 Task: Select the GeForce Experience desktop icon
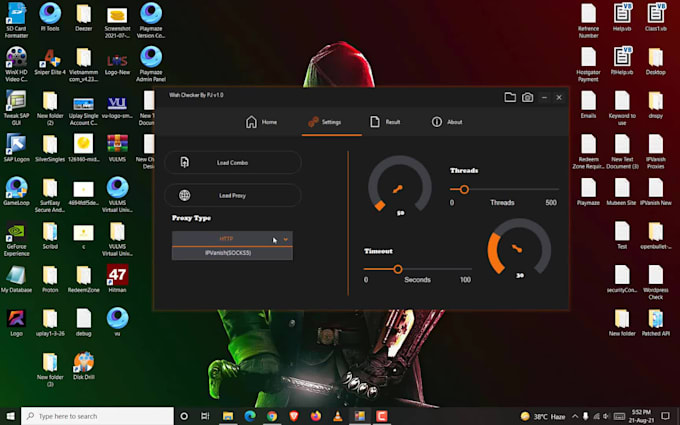click(16, 239)
